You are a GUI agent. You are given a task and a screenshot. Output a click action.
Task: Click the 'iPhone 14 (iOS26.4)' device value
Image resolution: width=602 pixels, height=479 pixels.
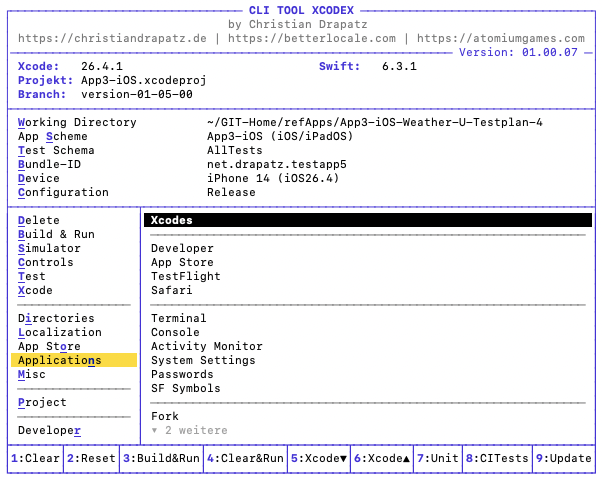(273, 178)
